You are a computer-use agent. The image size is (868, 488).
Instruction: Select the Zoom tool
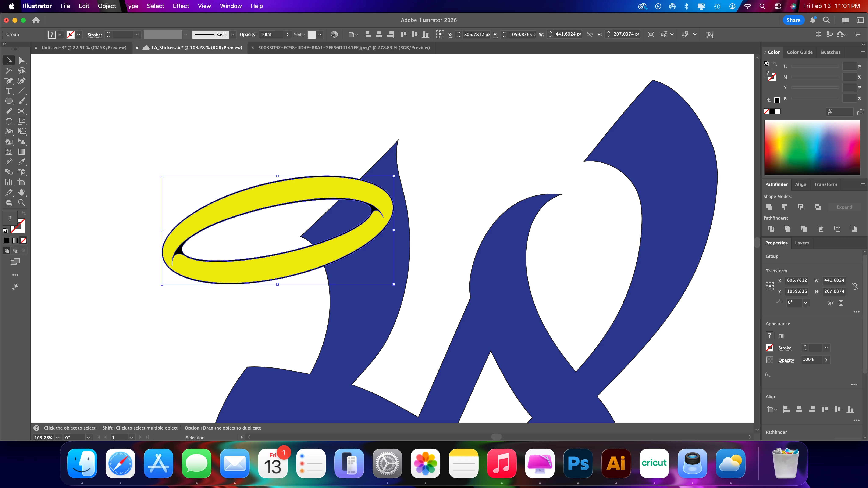click(x=22, y=203)
